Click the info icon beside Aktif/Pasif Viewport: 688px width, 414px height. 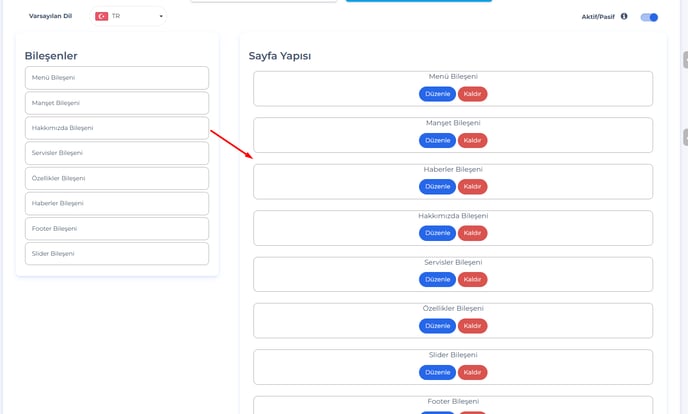pos(624,16)
